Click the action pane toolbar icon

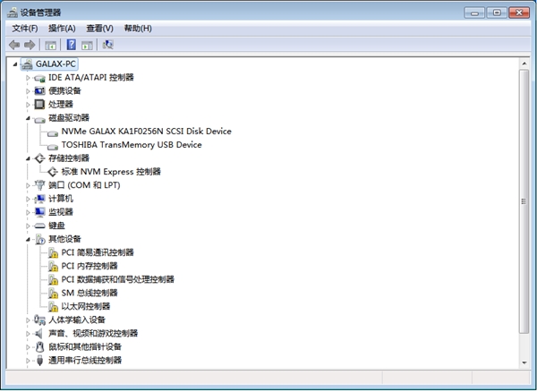coord(87,45)
